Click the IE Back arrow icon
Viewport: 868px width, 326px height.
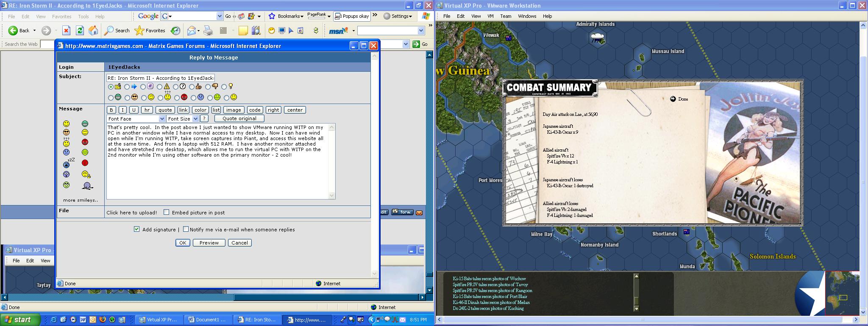coord(13,31)
